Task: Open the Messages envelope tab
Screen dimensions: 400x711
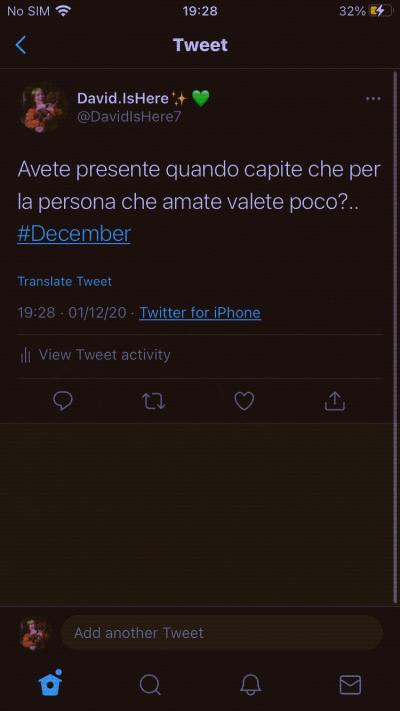Action: click(350, 684)
